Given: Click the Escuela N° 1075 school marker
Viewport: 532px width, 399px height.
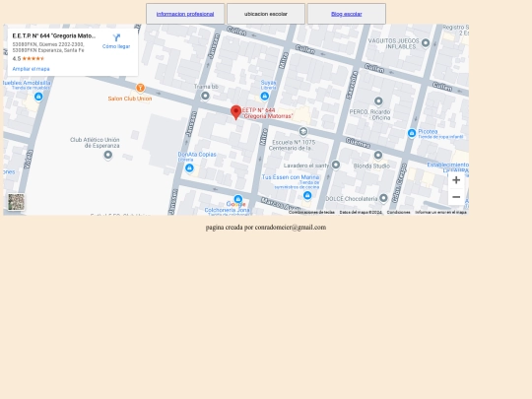Looking at the screenshot, I should pos(303,131).
